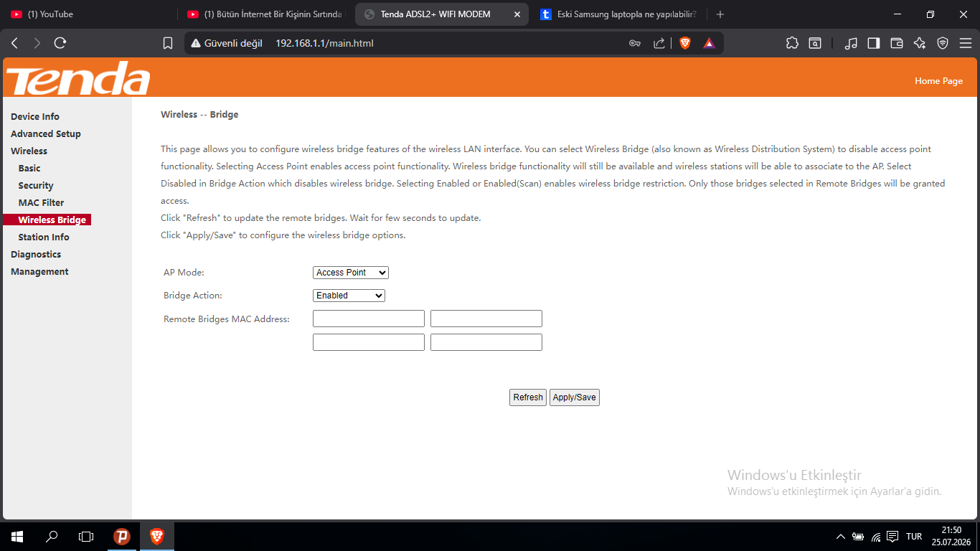Screen dimensions: 980x551
Task: Open the Station Info page
Action: tap(44, 237)
